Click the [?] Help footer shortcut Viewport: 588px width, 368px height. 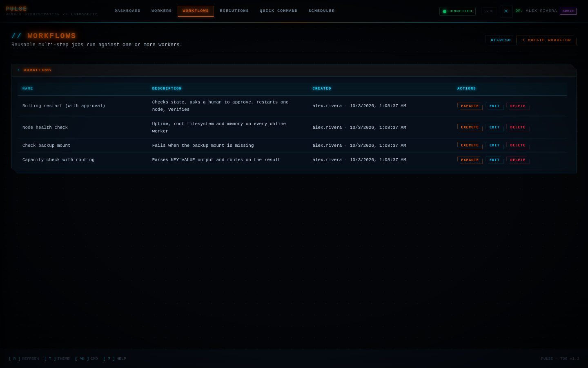point(115,359)
